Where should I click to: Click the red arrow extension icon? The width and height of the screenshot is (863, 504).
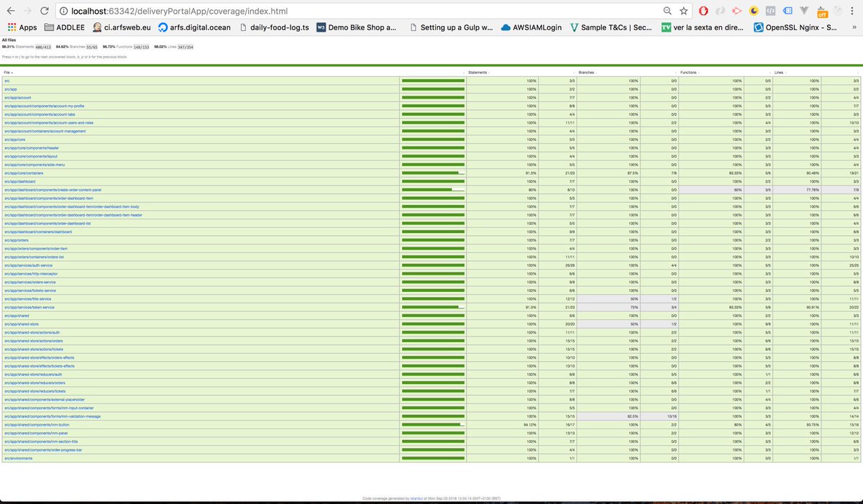pos(736,11)
